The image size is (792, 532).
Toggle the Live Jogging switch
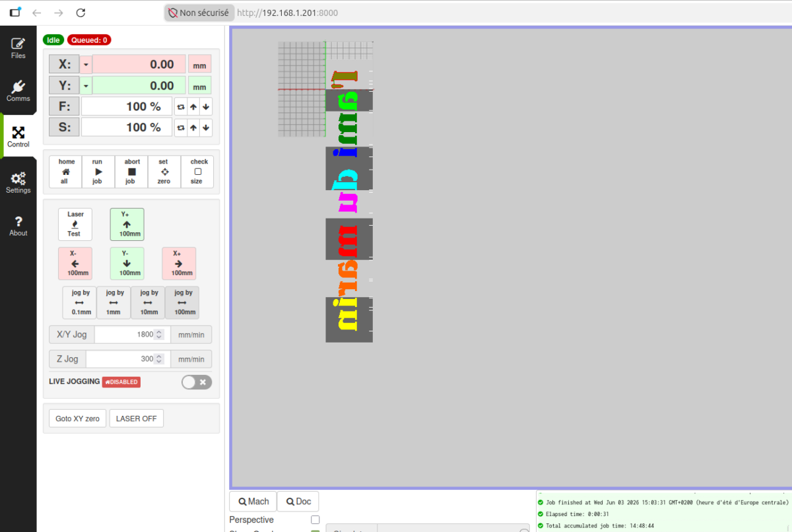[x=197, y=382]
